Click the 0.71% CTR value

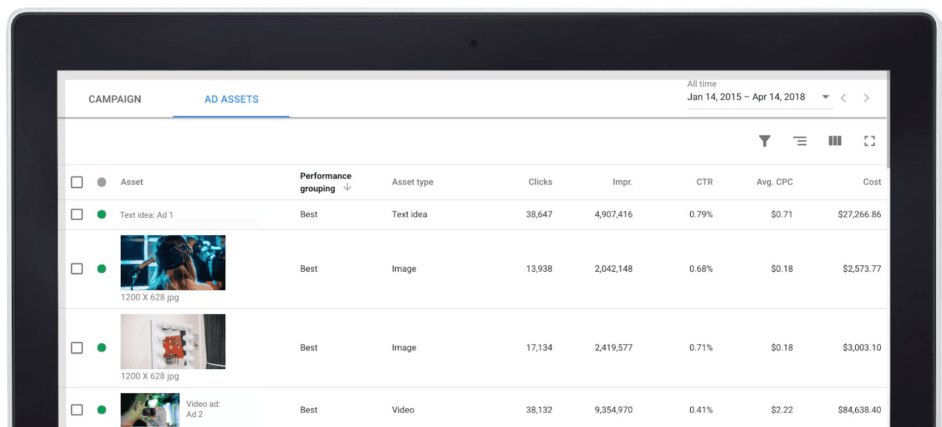point(701,348)
